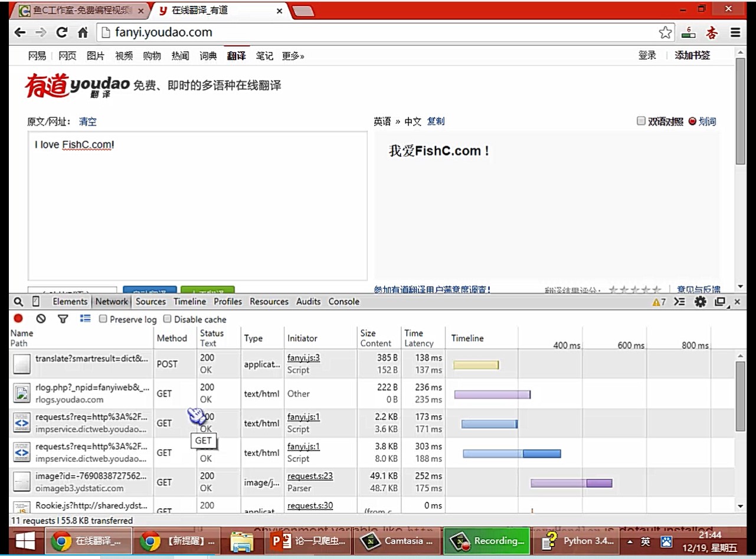The width and height of the screenshot is (756, 559).
Task: Close the 在线翻译_有道 browser tab
Action: [x=279, y=11]
